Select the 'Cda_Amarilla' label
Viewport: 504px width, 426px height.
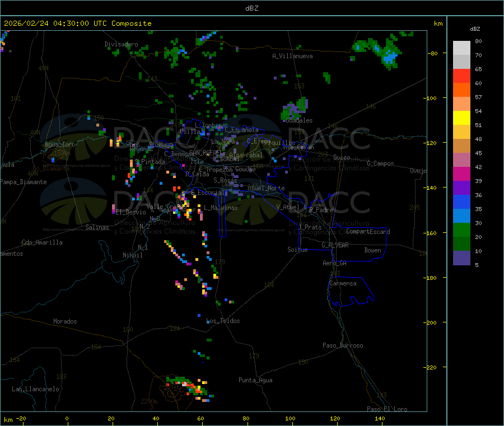[x=42, y=242]
